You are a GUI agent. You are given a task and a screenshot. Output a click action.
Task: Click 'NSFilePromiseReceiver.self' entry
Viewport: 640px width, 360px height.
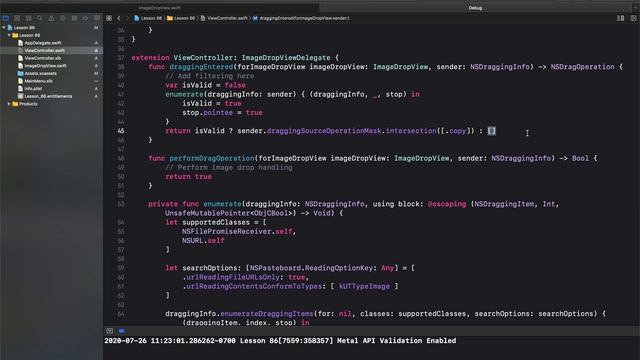coord(237,231)
